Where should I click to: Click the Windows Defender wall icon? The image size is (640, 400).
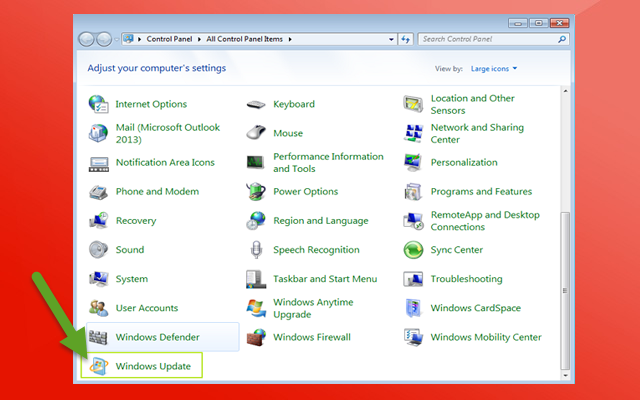(98, 337)
